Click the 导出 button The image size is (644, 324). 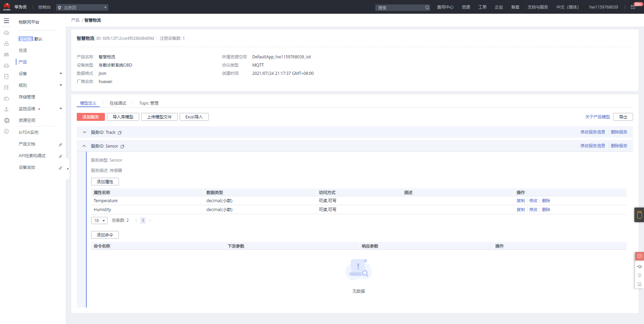pos(623,117)
